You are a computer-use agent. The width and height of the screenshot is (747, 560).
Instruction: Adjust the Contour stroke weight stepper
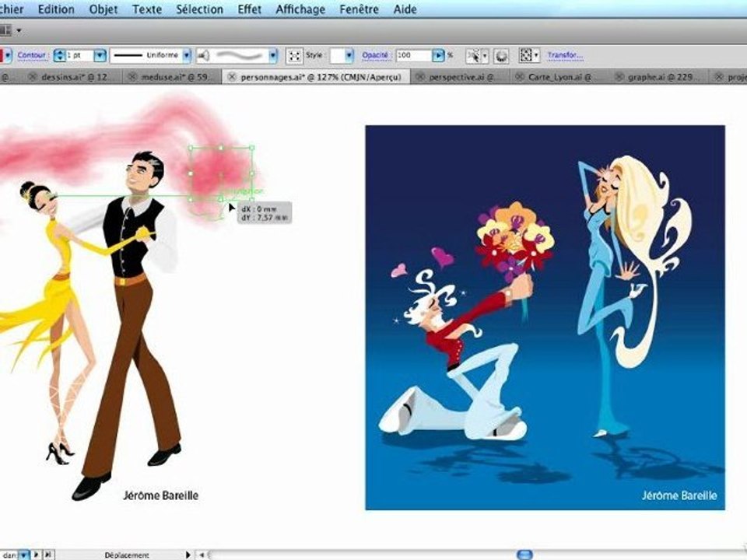point(59,56)
